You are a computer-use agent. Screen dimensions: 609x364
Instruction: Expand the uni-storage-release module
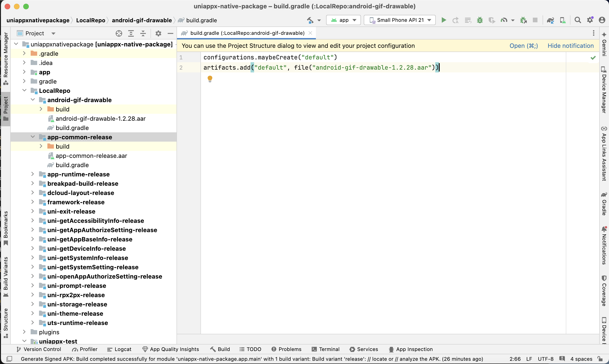pos(33,304)
